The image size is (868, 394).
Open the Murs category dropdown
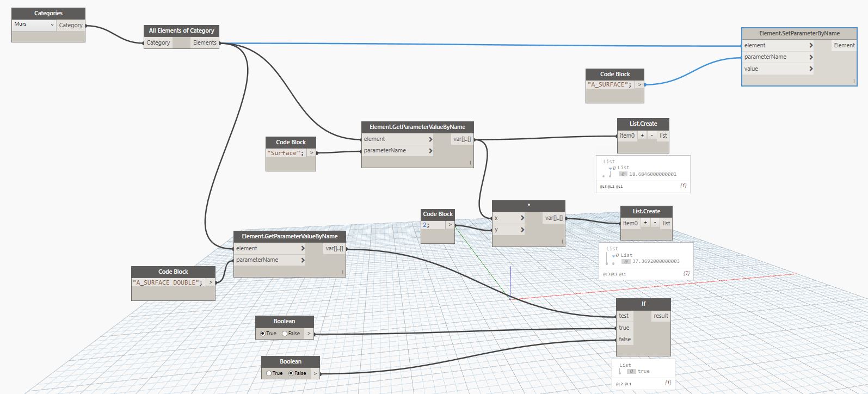click(52, 25)
